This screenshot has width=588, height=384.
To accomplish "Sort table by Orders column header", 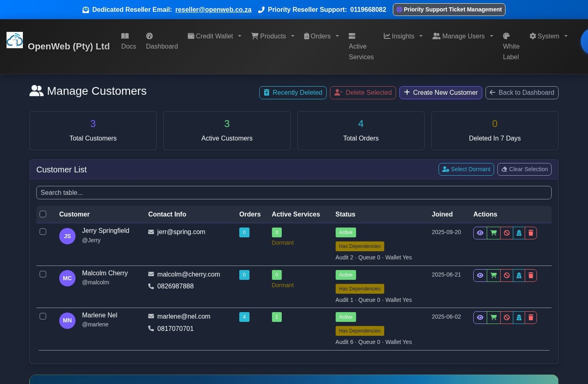I will [x=250, y=214].
